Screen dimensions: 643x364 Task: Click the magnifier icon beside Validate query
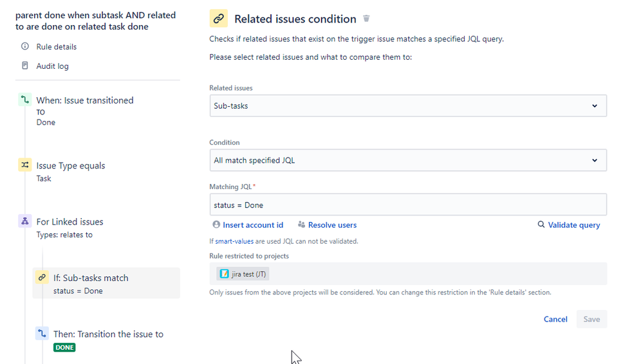click(x=541, y=225)
